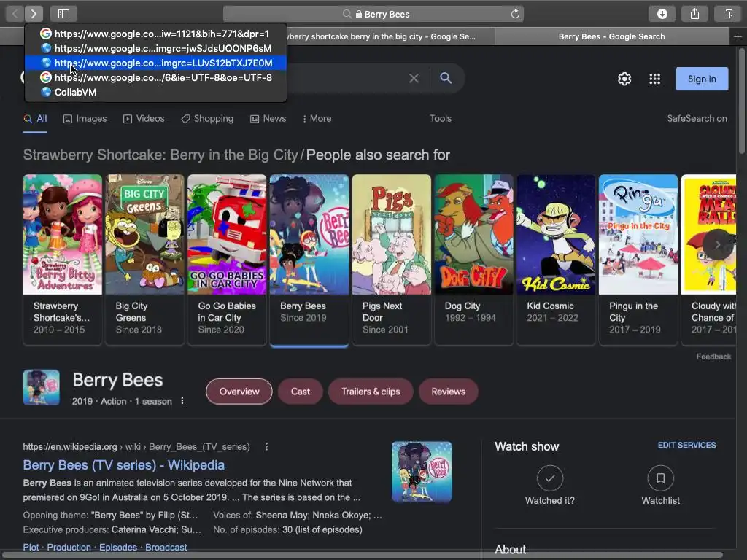Select the All search filter
The image size is (747, 560).
click(35, 119)
